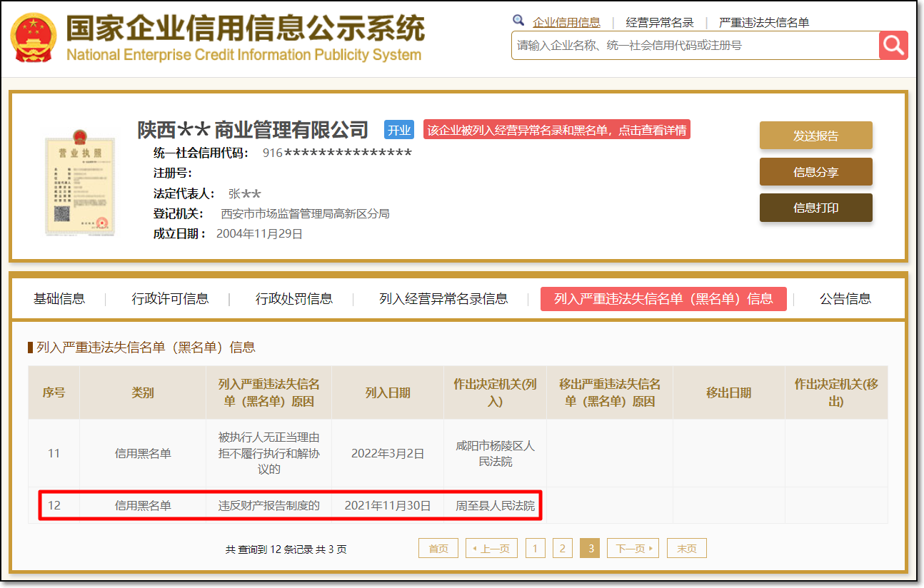Click the 类别 column header

(143, 392)
